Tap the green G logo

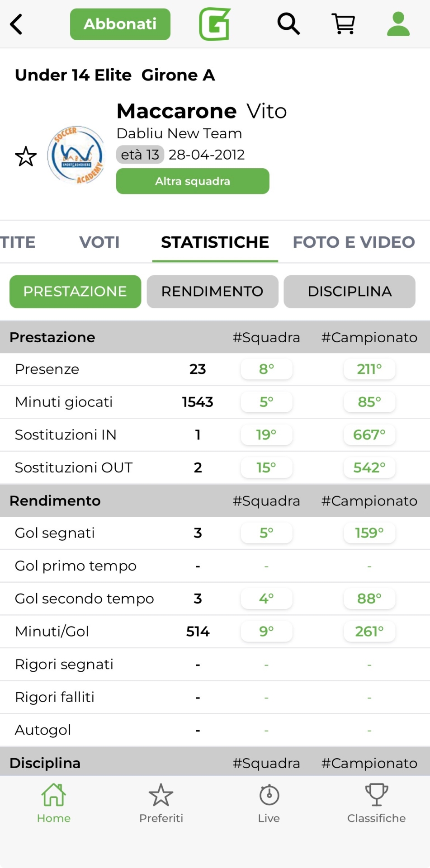[x=215, y=24]
